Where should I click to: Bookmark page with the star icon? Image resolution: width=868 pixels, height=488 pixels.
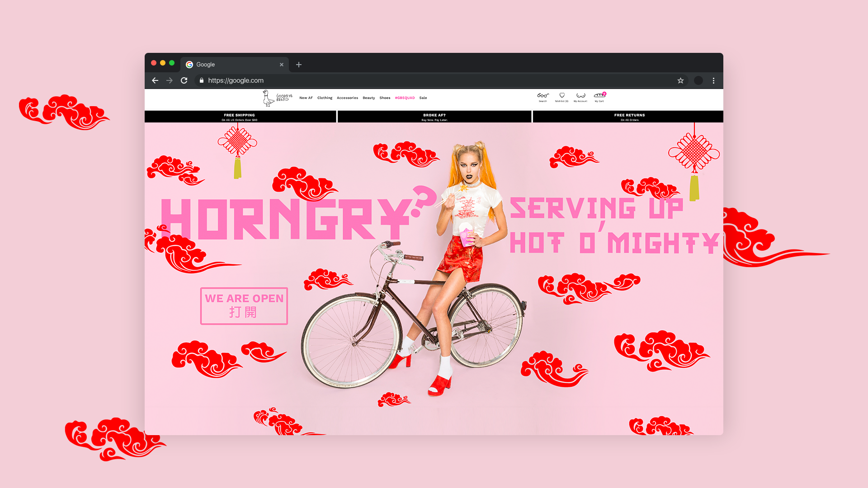[x=680, y=80]
